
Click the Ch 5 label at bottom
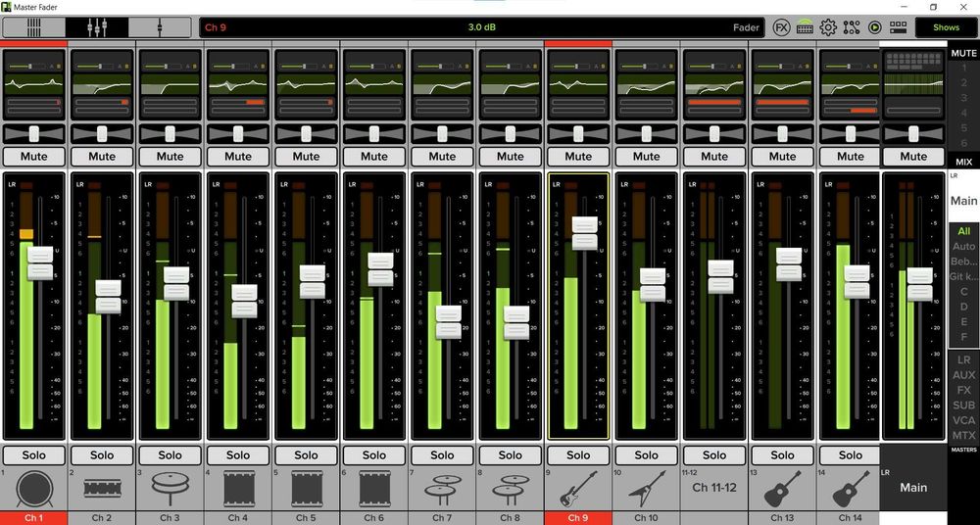pyautogui.click(x=306, y=517)
